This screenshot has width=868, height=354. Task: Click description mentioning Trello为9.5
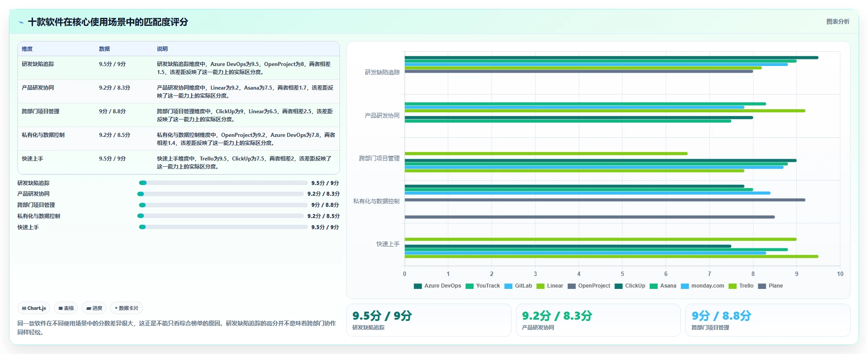click(x=244, y=163)
